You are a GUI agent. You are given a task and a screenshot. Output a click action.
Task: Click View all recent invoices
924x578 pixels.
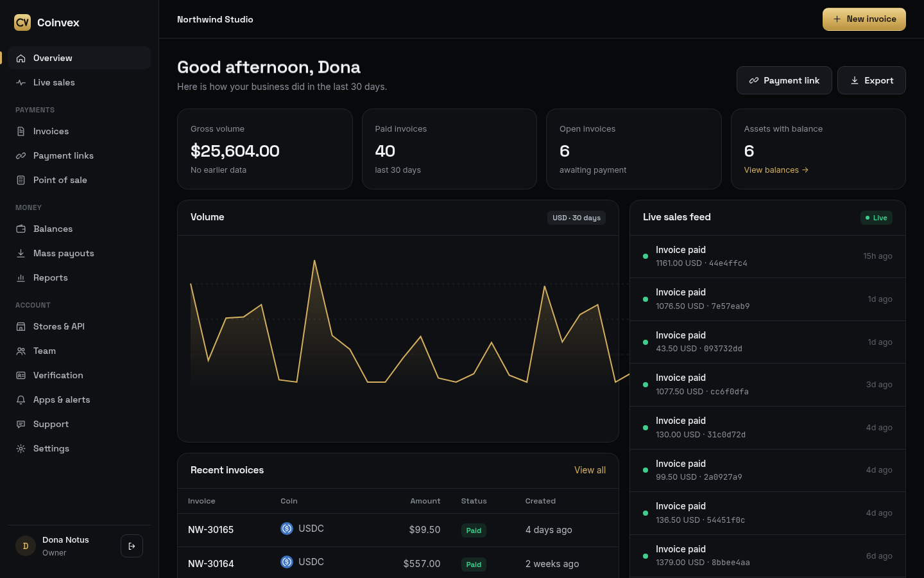click(590, 470)
